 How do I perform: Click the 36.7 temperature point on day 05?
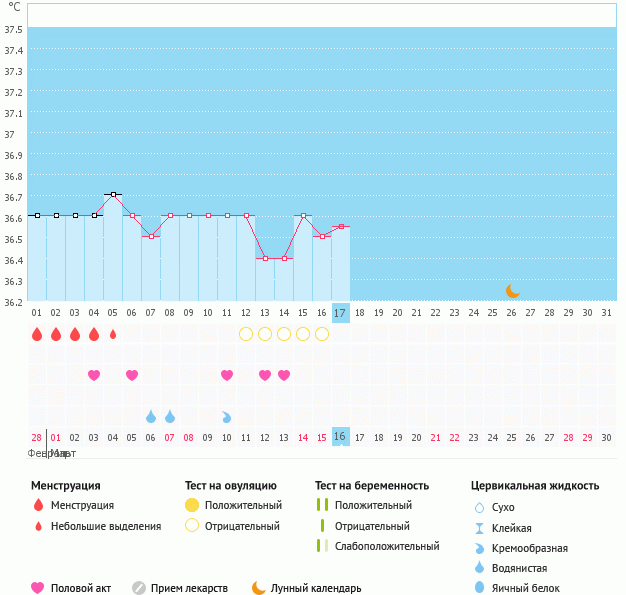point(113,194)
